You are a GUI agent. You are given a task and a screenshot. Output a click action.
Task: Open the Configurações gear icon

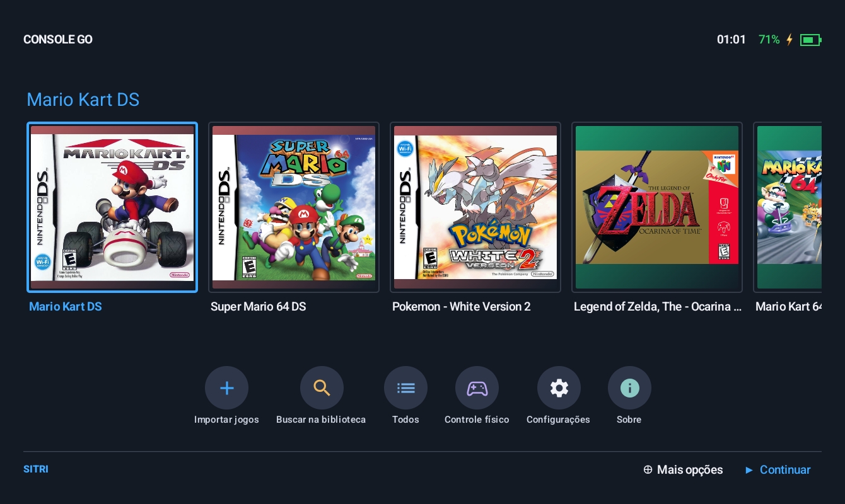(x=559, y=388)
